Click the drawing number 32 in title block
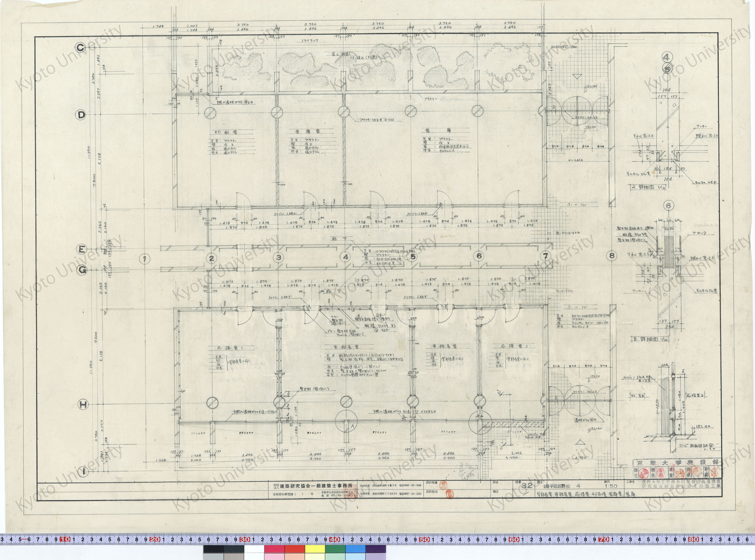 click(527, 486)
